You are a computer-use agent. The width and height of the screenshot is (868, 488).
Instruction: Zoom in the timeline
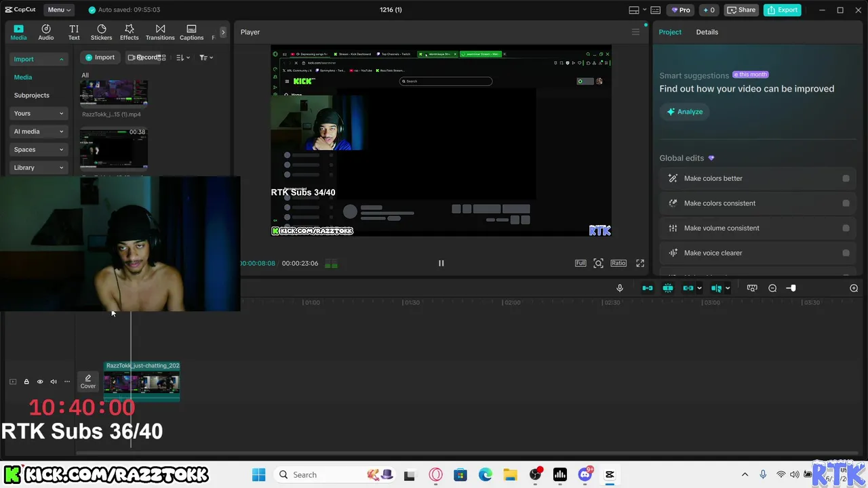[x=854, y=288]
